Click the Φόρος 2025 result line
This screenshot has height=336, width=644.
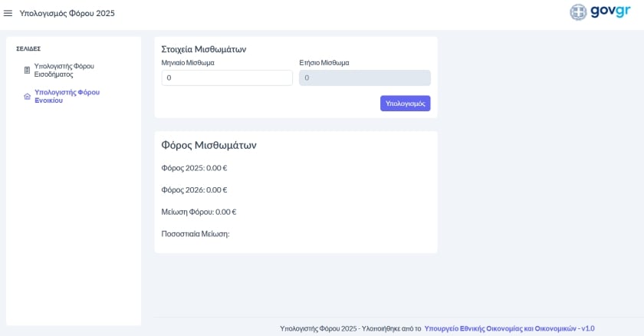[194, 168]
